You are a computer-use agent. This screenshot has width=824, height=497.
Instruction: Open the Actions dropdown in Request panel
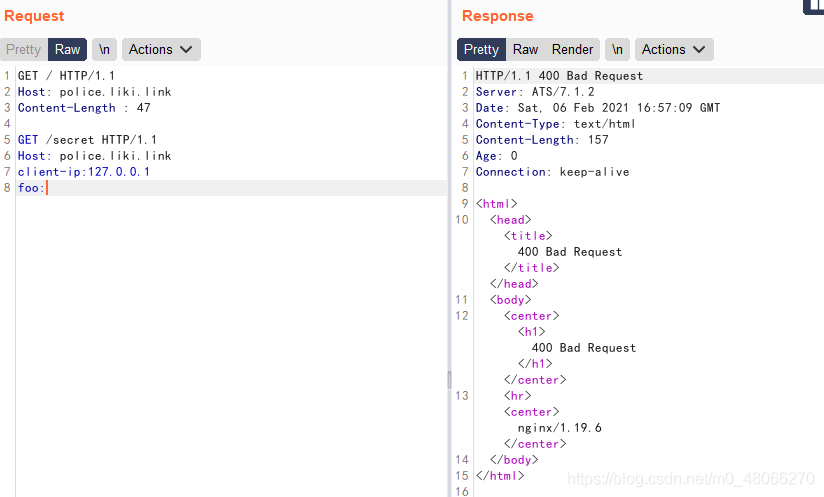(x=161, y=49)
